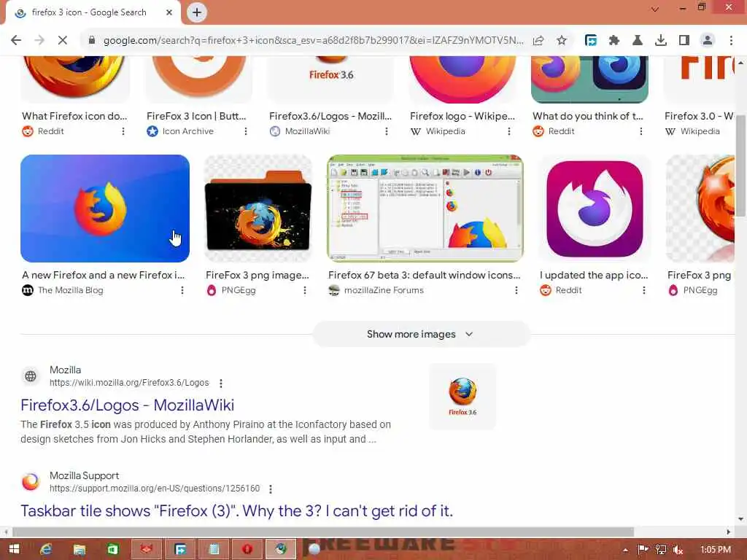Click horizontal scrollbar right arrow
This screenshot has height=560, width=747.
click(729, 532)
